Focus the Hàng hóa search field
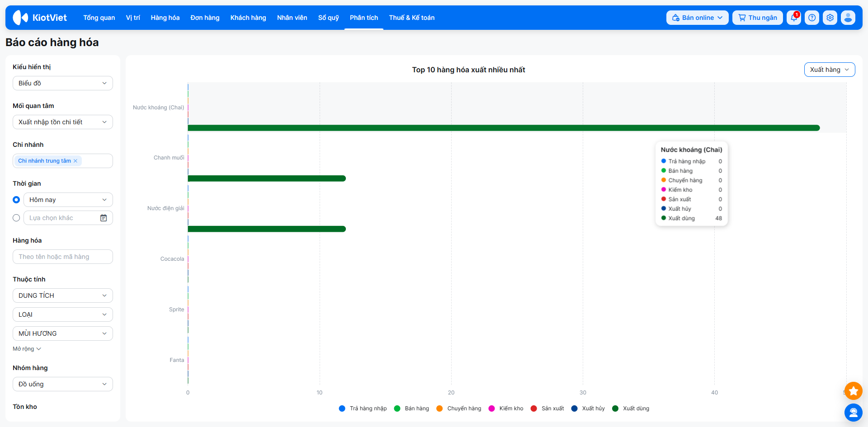The width and height of the screenshot is (868, 427). pos(63,257)
